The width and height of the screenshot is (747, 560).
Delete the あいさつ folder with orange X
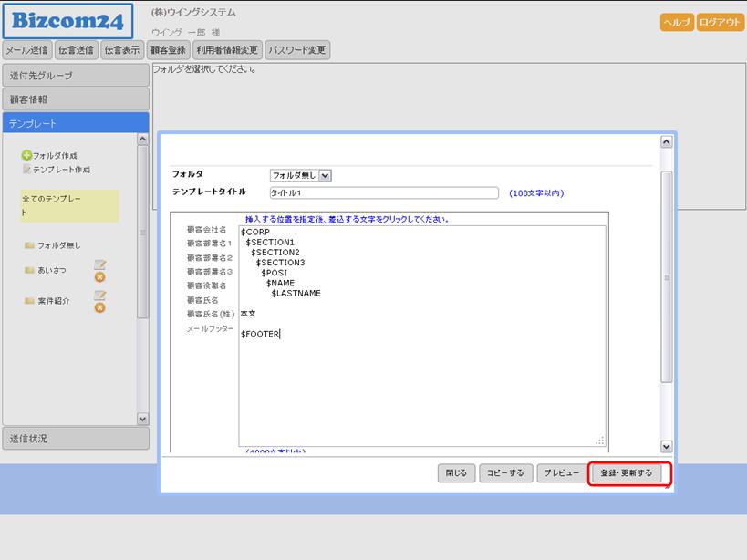100,276
